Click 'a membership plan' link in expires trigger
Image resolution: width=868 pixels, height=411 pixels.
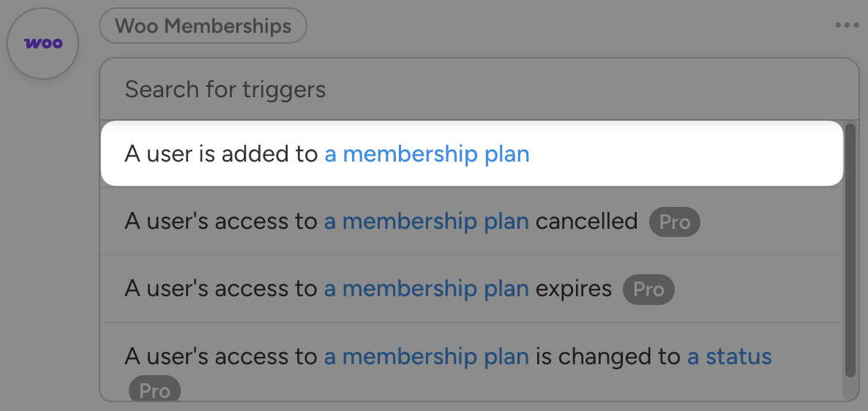[427, 290]
